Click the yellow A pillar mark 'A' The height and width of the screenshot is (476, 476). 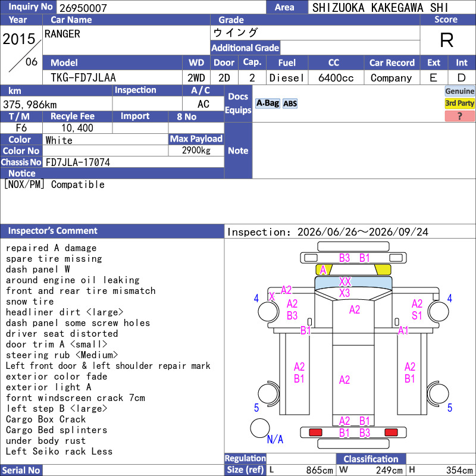(323, 270)
